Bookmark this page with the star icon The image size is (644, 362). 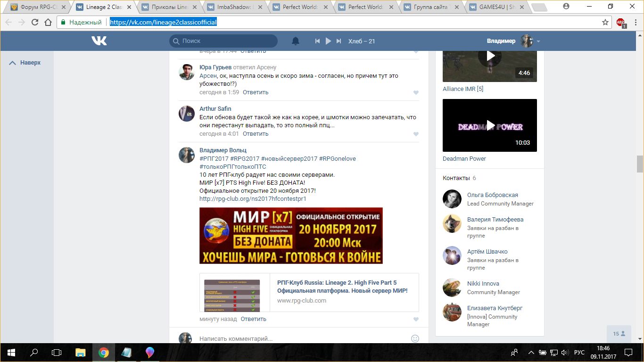click(605, 22)
